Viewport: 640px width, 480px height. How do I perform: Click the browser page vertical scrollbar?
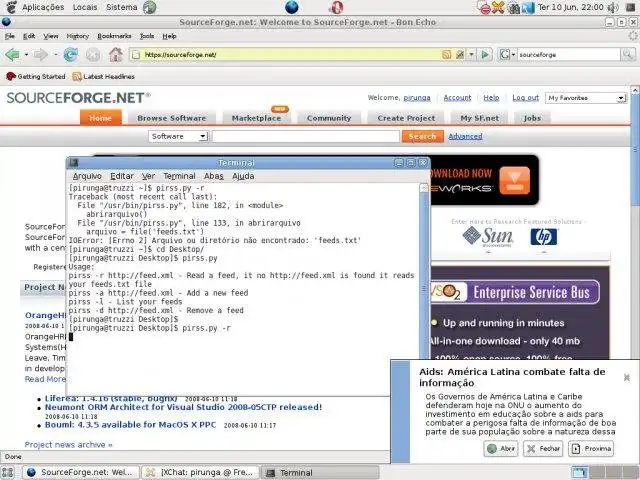(x=635, y=267)
